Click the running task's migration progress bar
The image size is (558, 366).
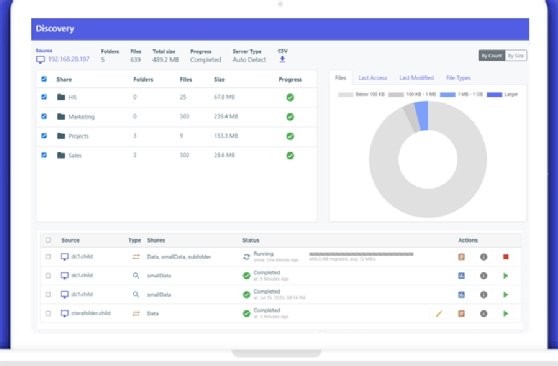(361, 254)
